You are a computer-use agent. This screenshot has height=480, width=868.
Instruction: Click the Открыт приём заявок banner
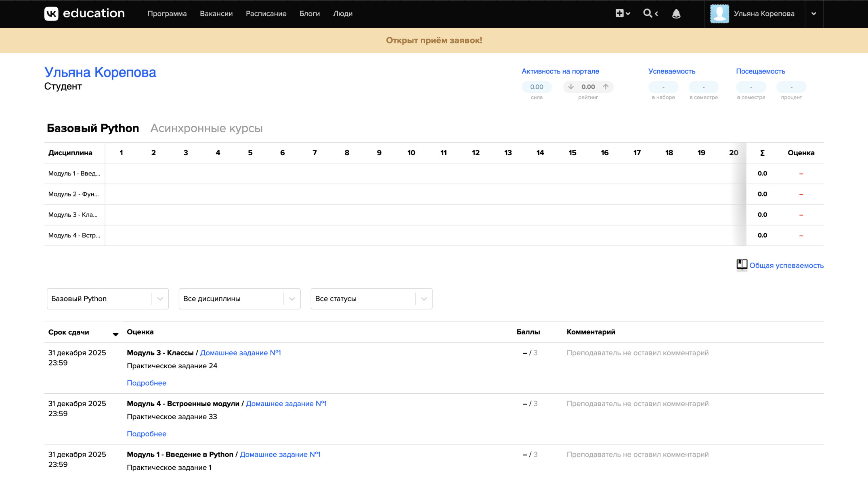pos(434,40)
